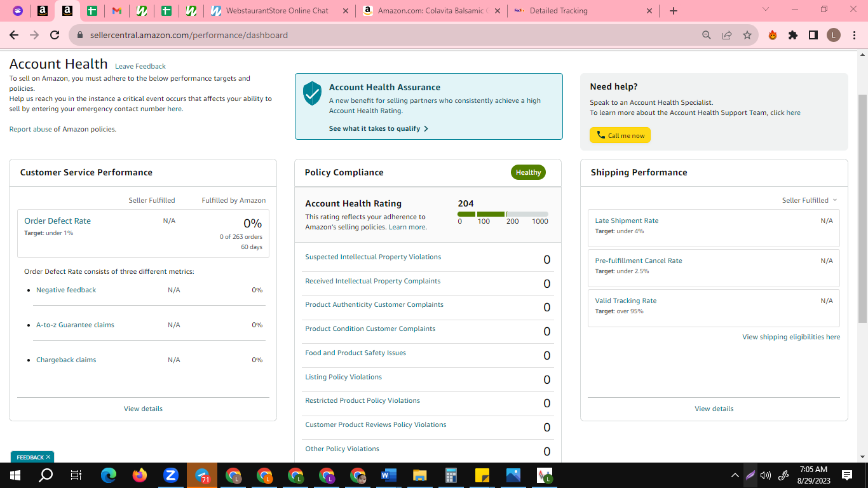Screen dimensions: 868x488
Task: Toggle the Chrome side panel
Action: coord(813,35)
